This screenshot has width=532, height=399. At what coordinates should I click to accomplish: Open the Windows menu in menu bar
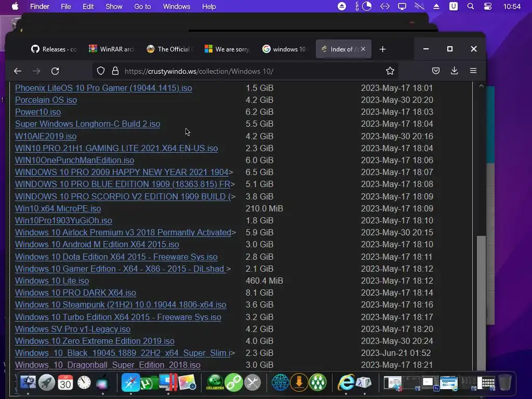click(x=177, y=6)
